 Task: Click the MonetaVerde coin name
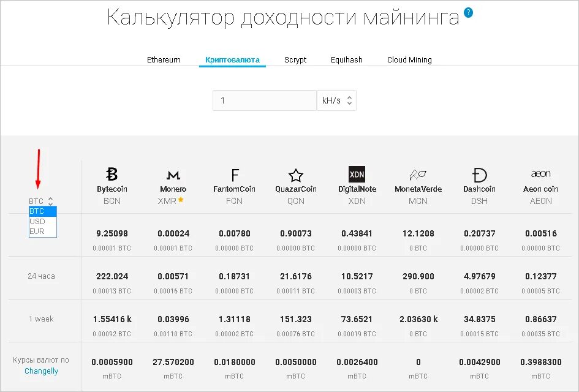click(x=418, y=189)
